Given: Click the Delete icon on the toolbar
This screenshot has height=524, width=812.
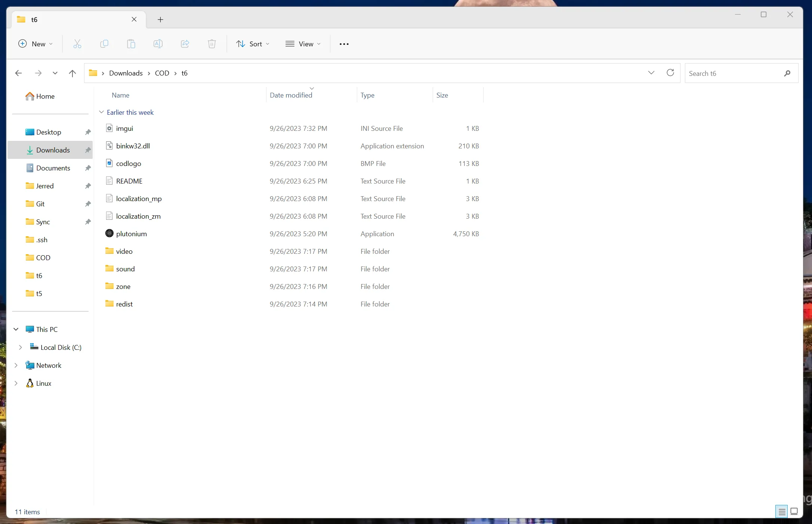Looking at the screenshot, I should [x=212, y=44].
